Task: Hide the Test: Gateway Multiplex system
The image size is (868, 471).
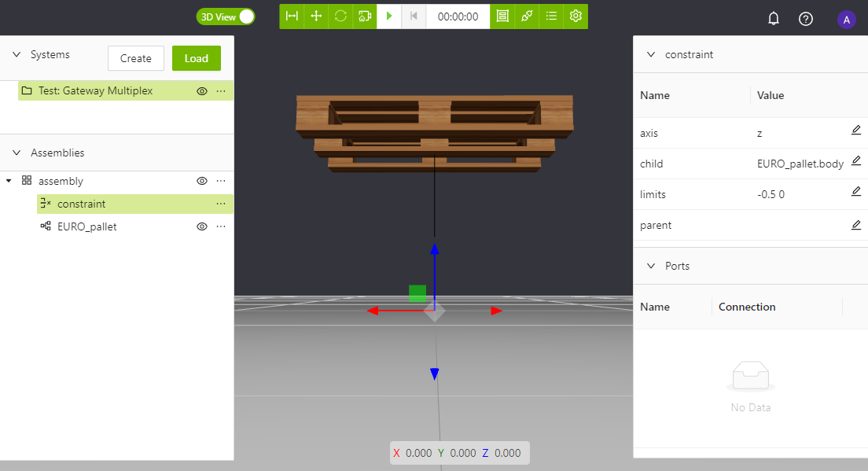Action: coord(202,91)
